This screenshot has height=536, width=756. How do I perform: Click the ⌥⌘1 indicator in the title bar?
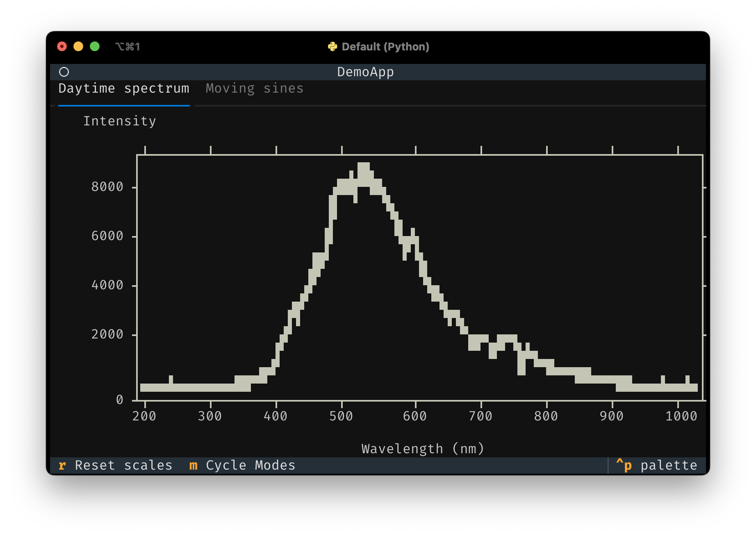(x=128, y=46)
